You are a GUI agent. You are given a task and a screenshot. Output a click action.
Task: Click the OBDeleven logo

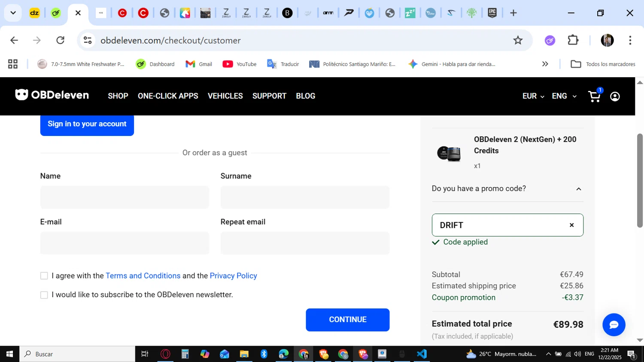[52, 95]
